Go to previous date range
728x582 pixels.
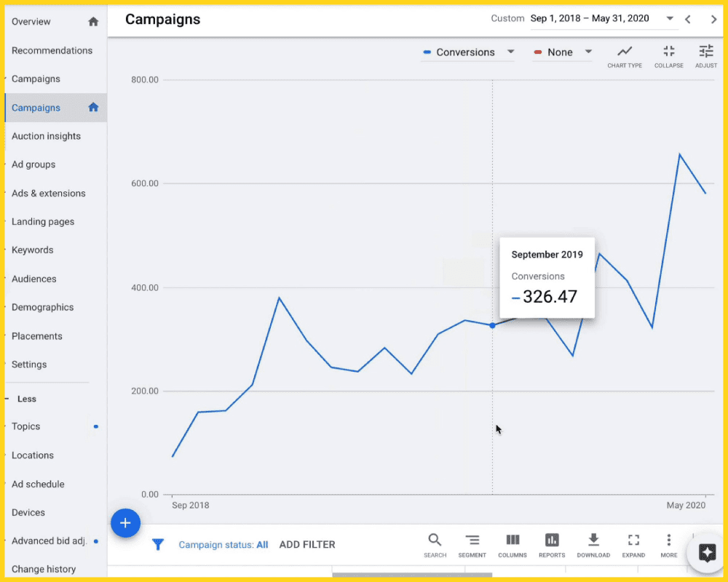[688, 20]
